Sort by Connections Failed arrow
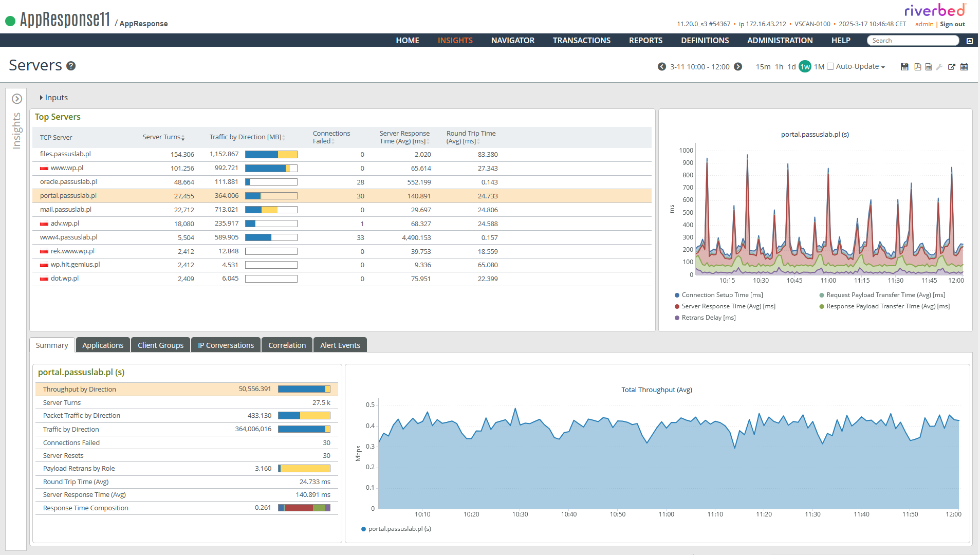 [333, 141]
